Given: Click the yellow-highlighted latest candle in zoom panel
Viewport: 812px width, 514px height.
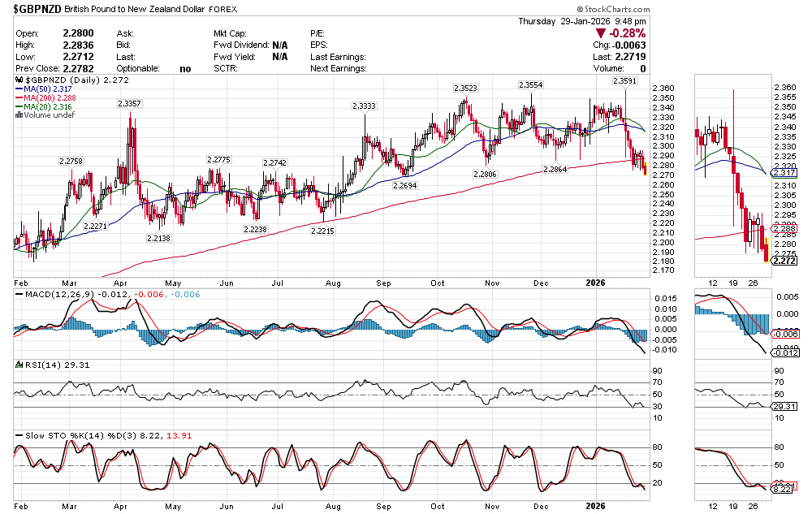Looking at the screenshot, I should (x=766, y=252).
